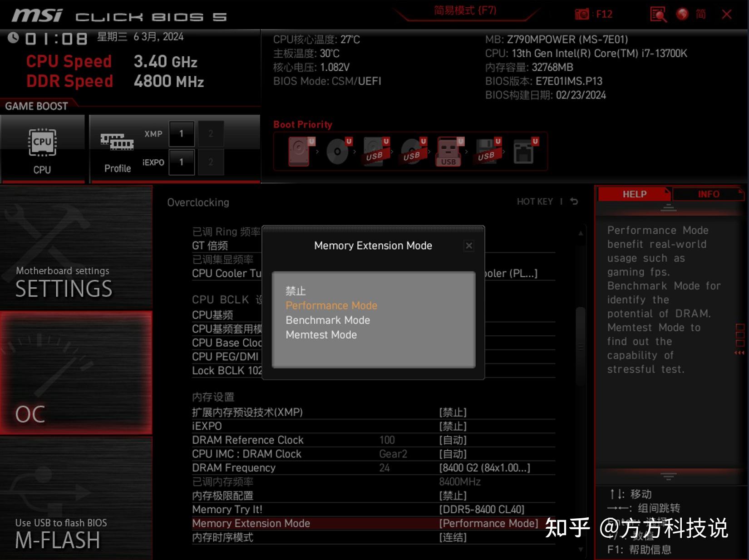Click the 简 language label
The image size is (749, 560).
tap(701, 14)
